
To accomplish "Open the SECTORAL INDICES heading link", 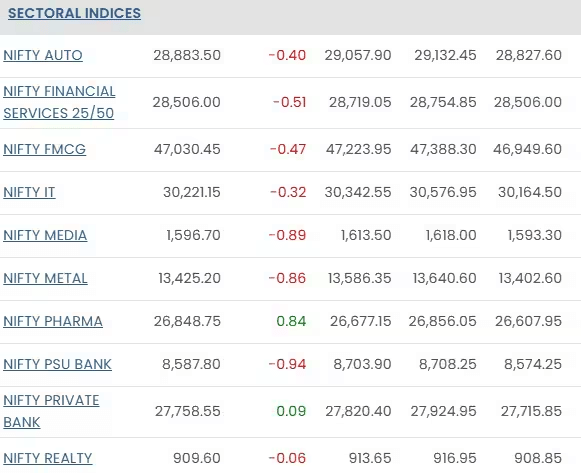I will click(x=74, y=13).
